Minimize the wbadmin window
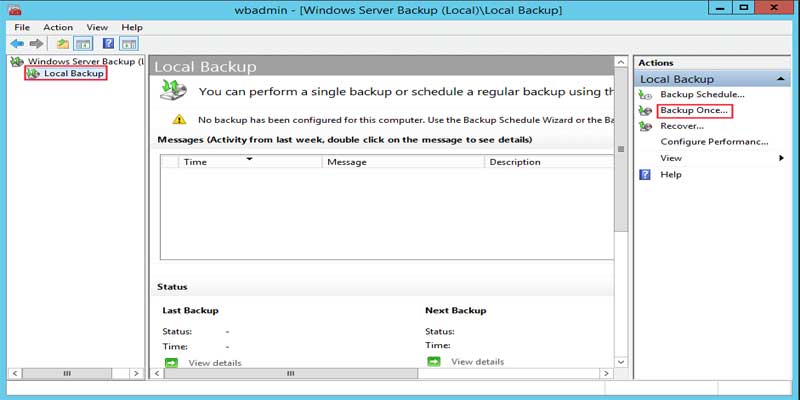800x400 pixels. [721, 8]
